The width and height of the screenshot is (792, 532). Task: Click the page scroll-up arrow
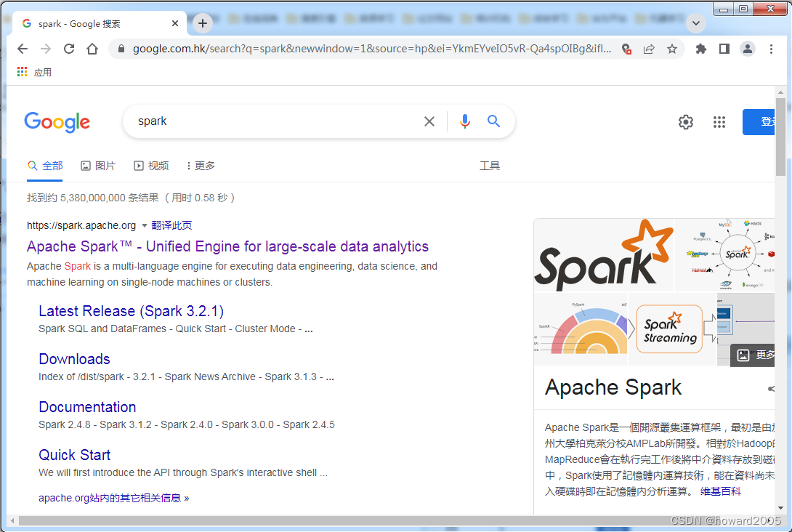pos(781,92)
